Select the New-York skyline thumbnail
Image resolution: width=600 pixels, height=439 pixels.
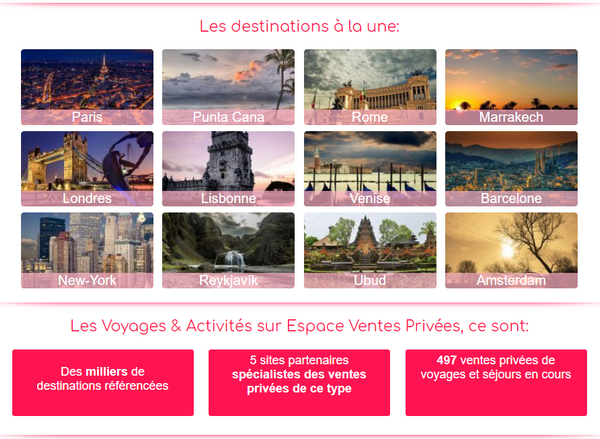(87, 250)
